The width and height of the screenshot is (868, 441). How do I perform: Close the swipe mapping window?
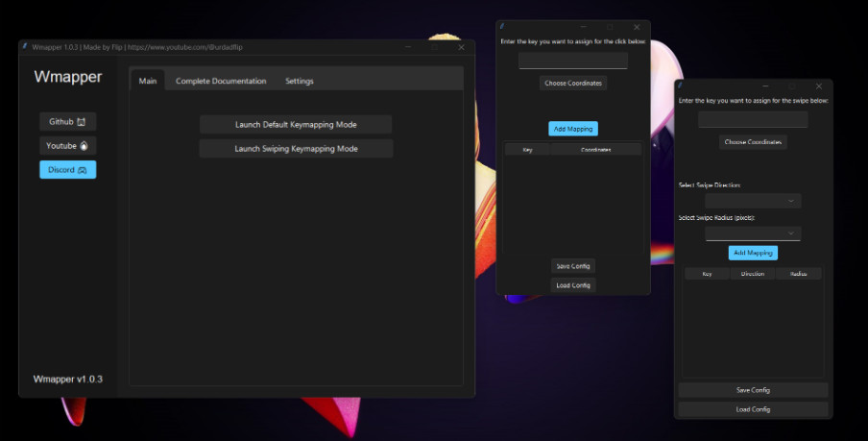pyautogui.click(x=819, y=86)
